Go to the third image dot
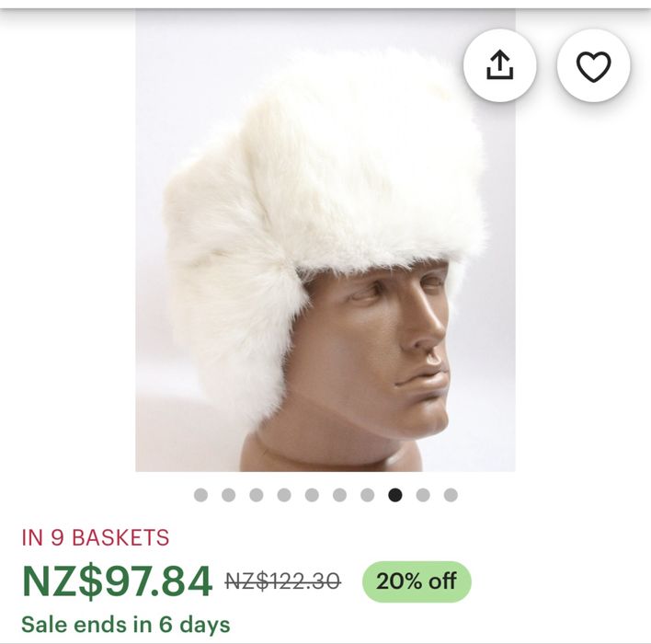 tap(257, 495)
